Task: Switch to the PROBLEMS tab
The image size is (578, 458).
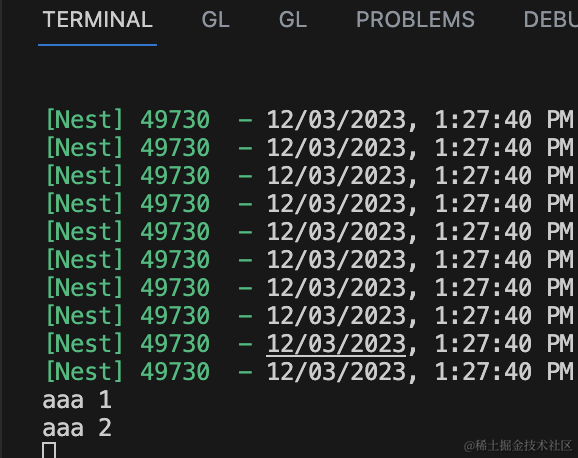Action: coord(415,20)
